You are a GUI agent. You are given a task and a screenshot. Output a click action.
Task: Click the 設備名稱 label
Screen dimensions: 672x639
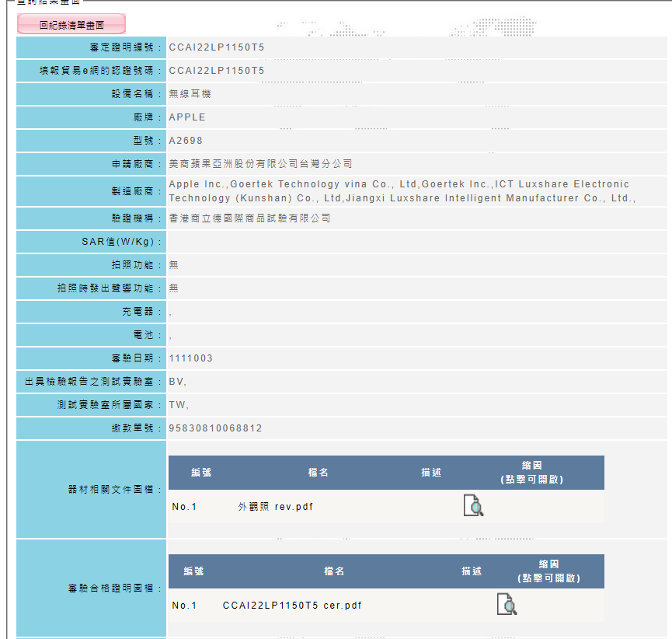point(136,94)
